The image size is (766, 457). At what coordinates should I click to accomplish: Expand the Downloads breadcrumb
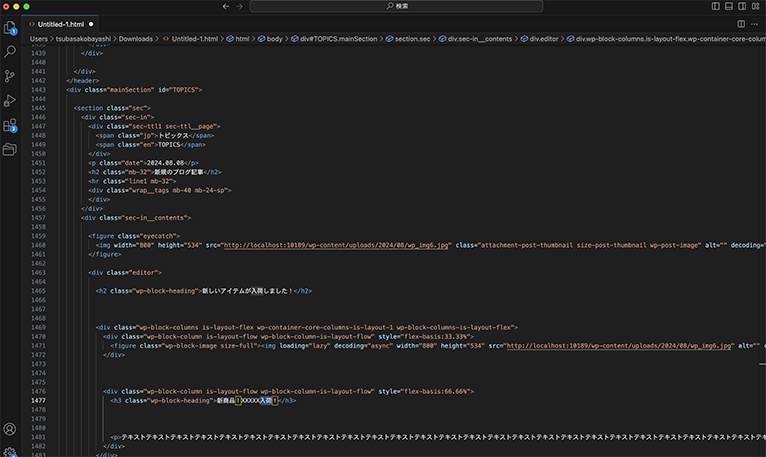click(137, 39)
